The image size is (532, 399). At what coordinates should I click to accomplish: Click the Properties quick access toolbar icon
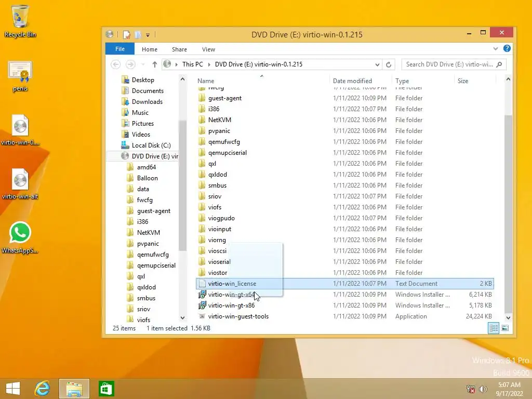point(127,35)
